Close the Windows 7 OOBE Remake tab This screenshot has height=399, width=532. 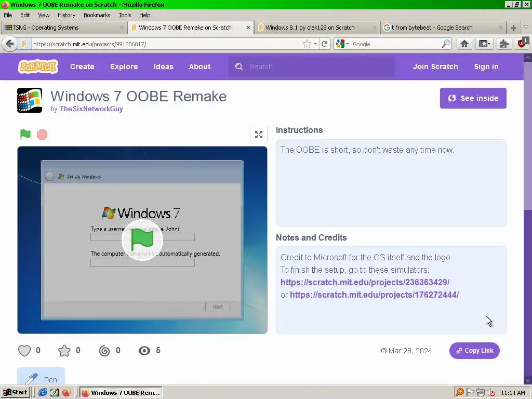248,28
